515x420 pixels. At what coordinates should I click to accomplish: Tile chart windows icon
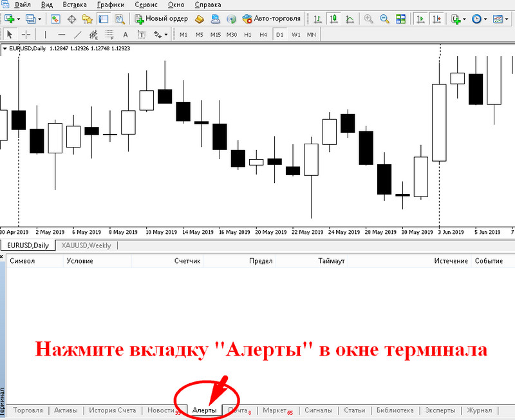(400, 19)
